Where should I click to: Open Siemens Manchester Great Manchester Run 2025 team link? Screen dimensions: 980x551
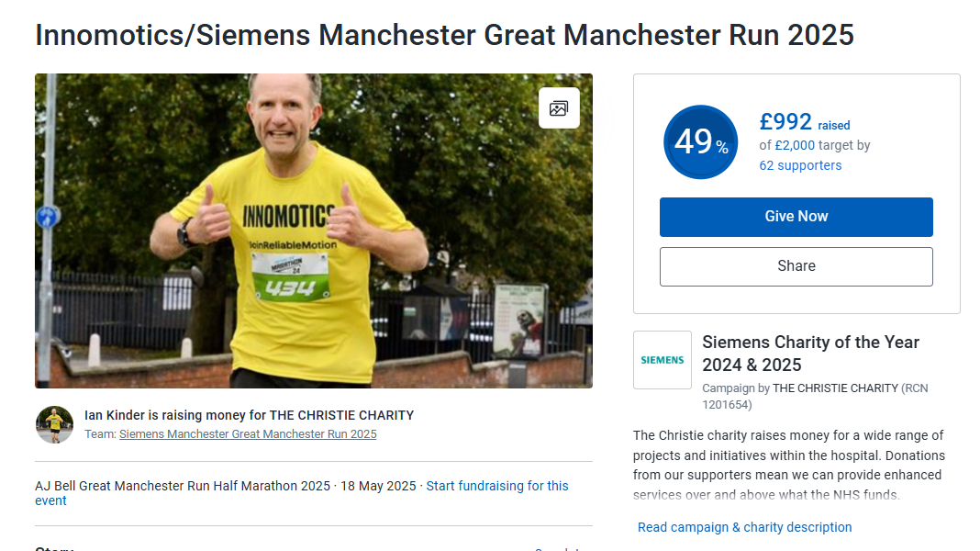(248, 434)
